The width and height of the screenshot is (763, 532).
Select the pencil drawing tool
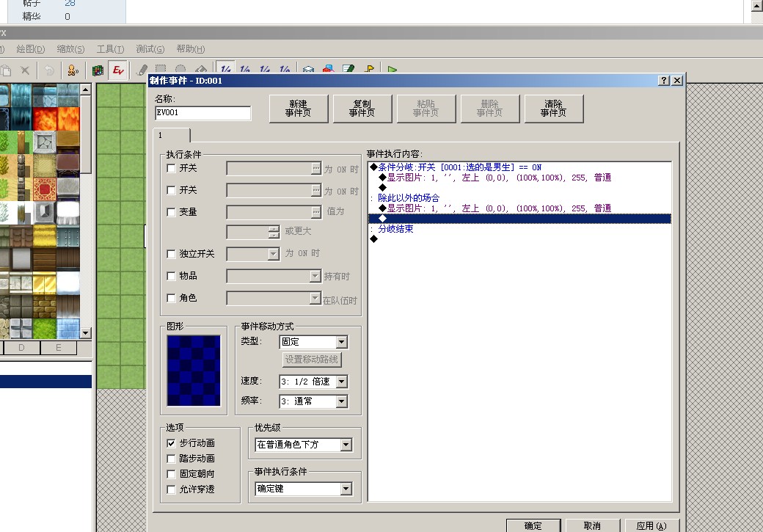142,70
